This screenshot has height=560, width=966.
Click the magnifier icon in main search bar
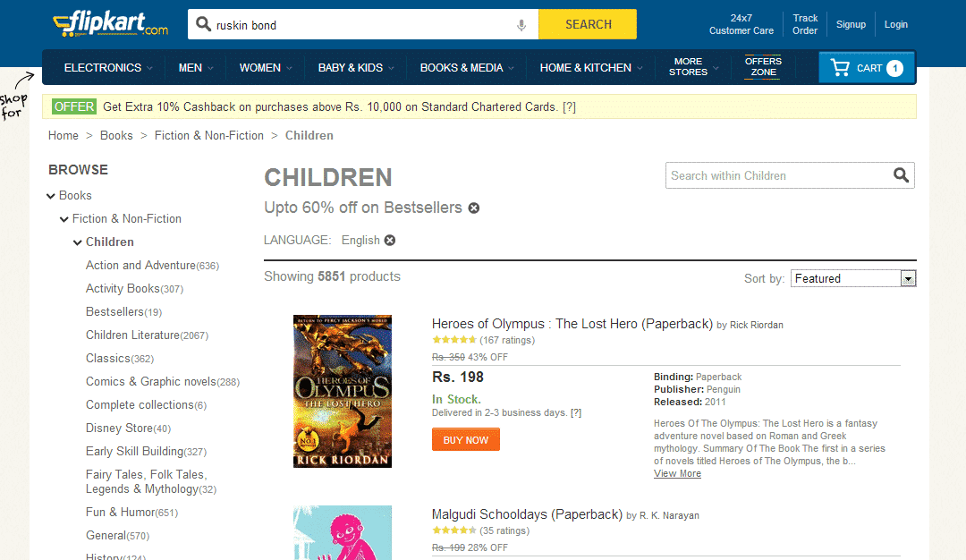tap(203, 24)
